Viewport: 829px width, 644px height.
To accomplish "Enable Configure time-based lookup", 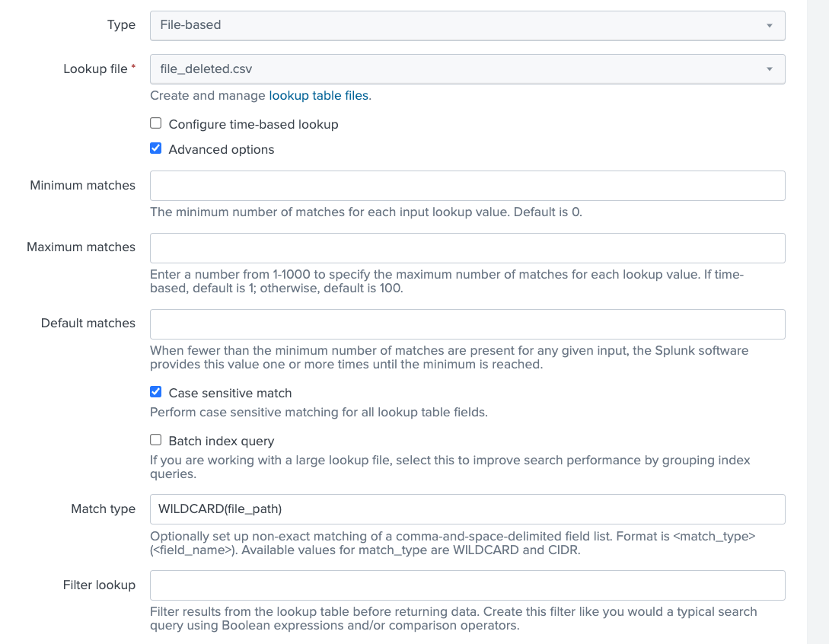I will (155, 123).
